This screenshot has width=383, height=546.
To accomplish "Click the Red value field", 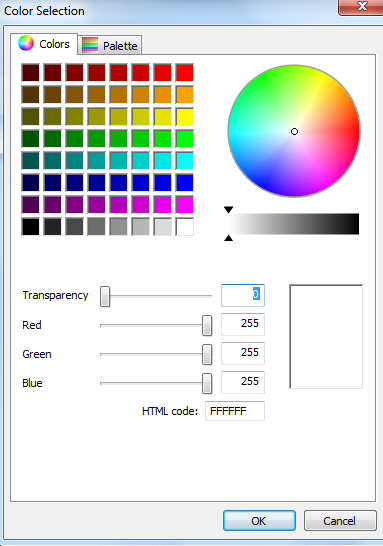I will 243,324.
